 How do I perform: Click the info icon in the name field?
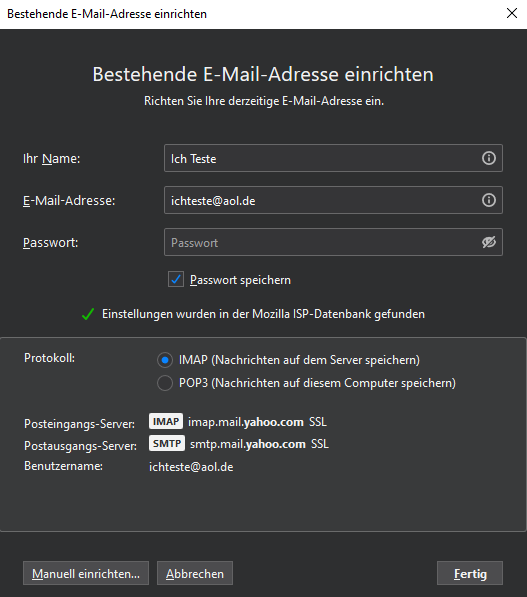489,158
